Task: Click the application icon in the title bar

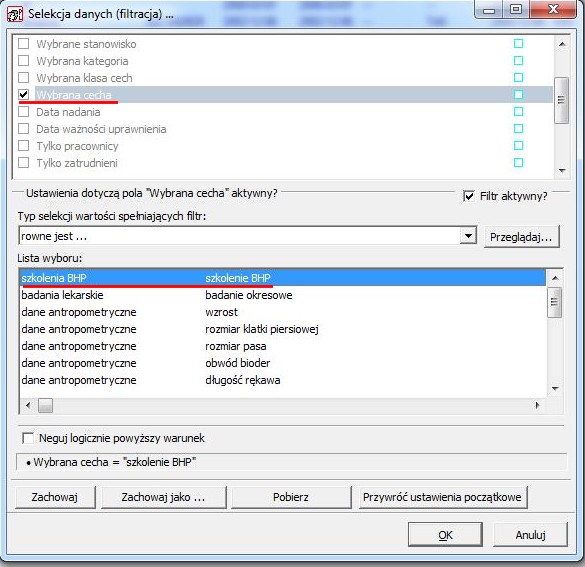Action: pos(15,15)
